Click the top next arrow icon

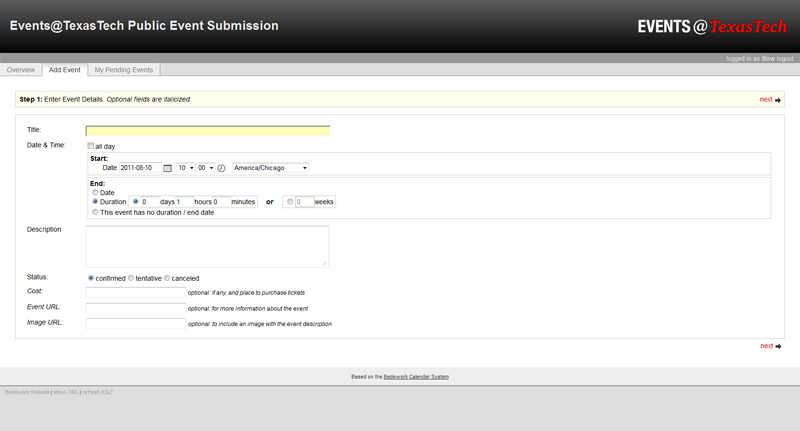point(778,100)
